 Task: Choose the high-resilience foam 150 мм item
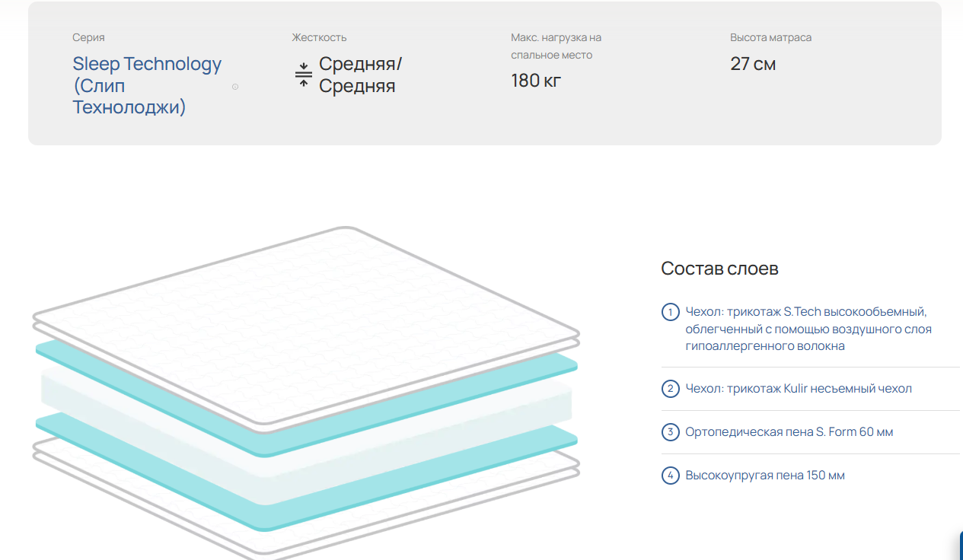765,476
